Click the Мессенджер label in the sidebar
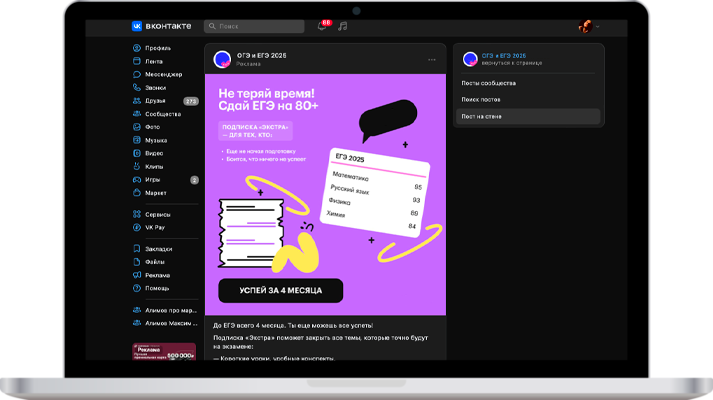 [164, 74]
